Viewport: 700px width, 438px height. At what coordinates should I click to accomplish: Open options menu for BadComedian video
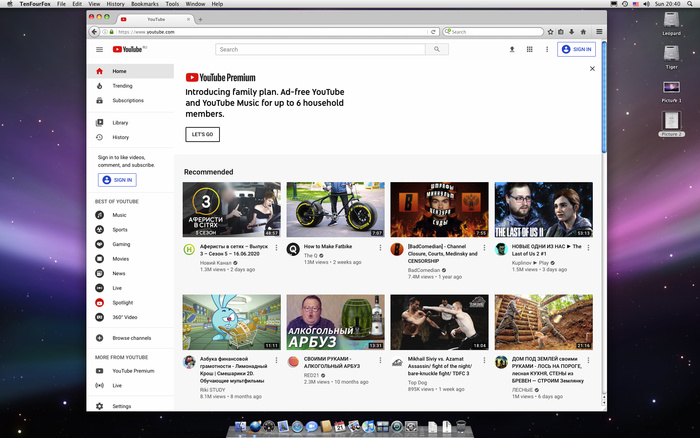[484, 248]
